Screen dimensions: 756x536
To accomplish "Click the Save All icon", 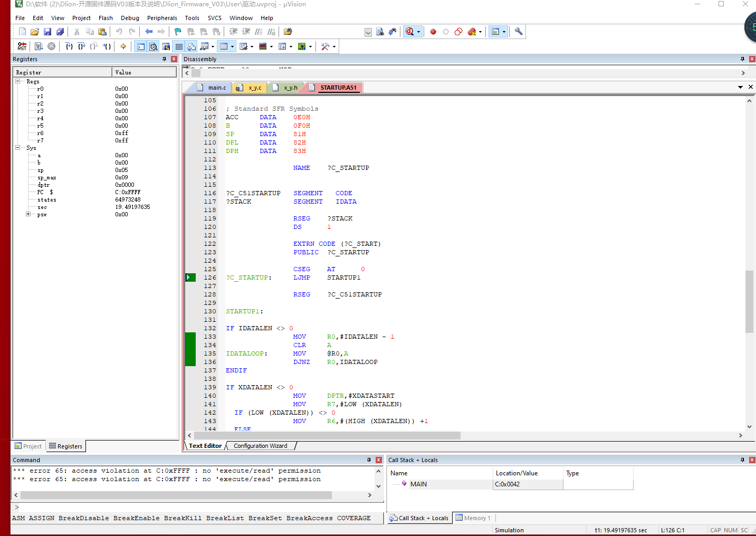I will tap(60, 32).
